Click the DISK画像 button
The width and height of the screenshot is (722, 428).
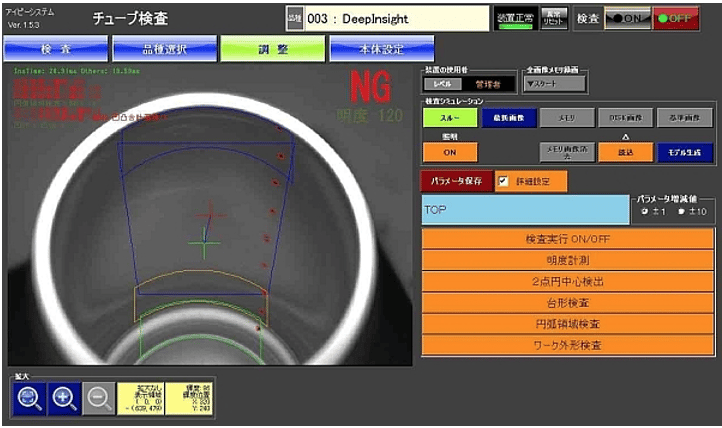(626, 118)
